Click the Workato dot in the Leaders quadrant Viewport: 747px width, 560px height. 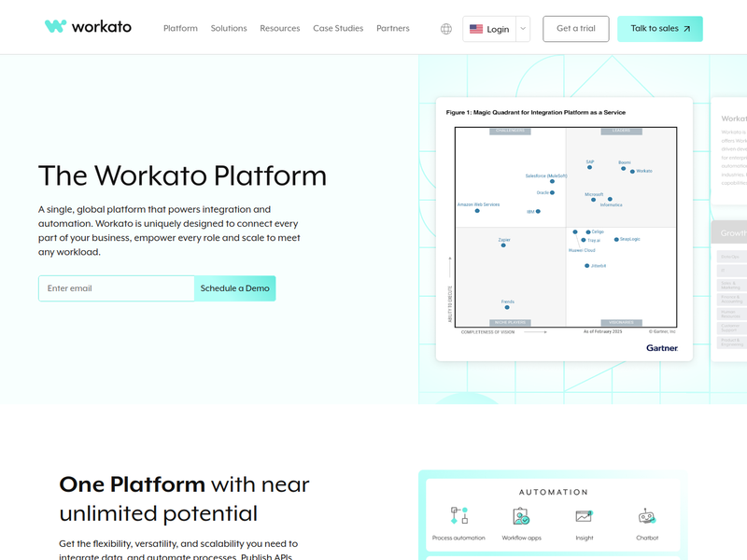pos(632,172)
